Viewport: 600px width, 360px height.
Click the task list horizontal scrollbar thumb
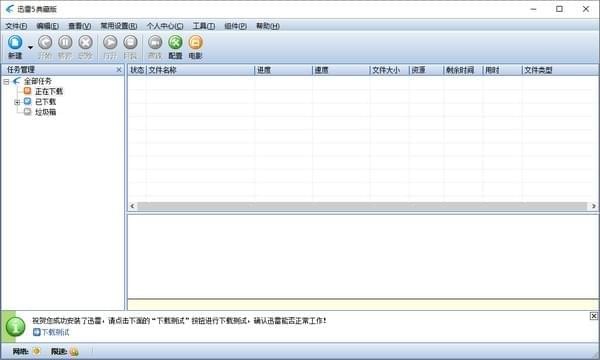coord(362,206)
